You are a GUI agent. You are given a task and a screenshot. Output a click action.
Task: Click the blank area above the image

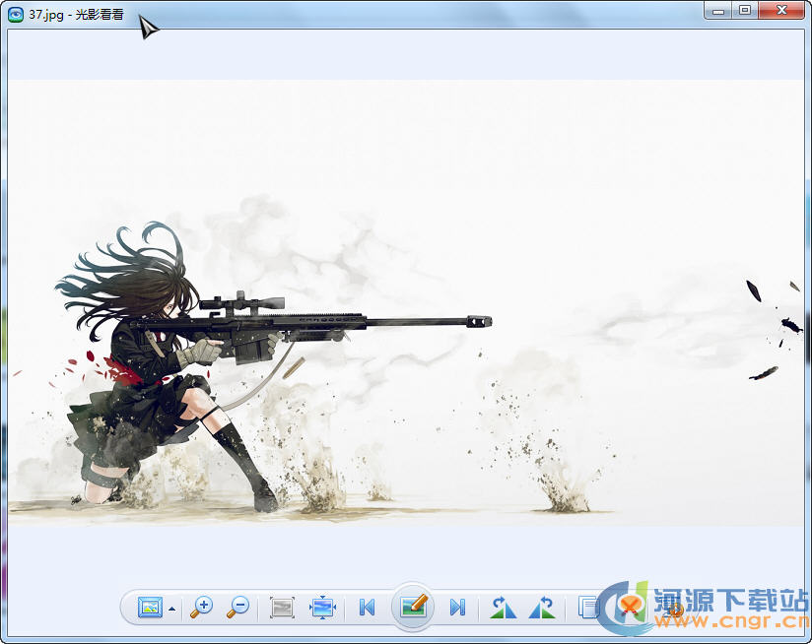[x=406, y=54]
